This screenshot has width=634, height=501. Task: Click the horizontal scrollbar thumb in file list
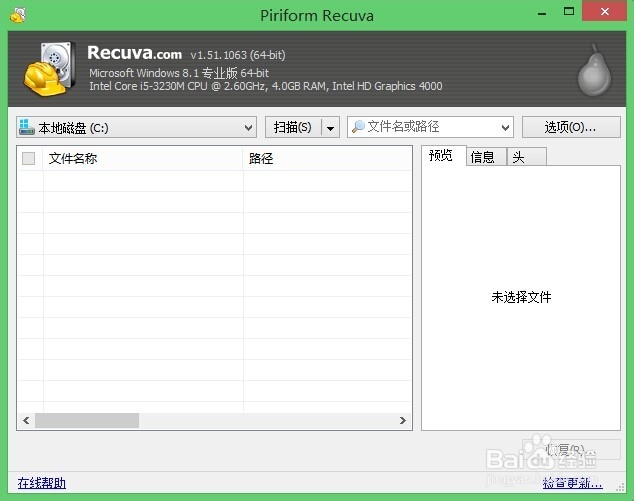(x=87, y=421)
